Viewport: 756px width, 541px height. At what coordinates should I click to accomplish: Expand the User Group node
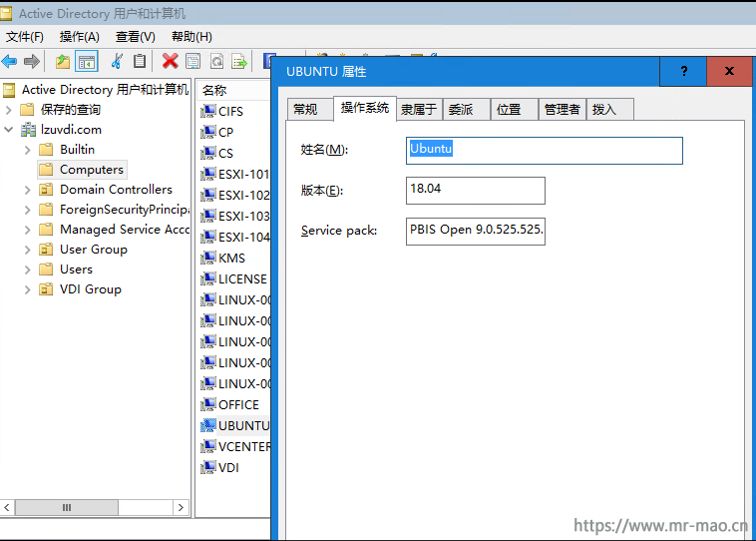pos(28,250)
